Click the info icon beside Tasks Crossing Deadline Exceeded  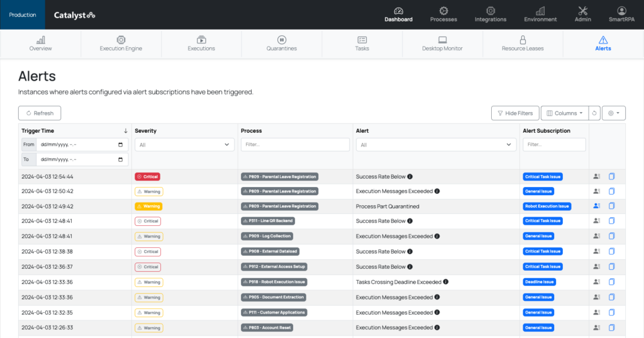point(446,282)
